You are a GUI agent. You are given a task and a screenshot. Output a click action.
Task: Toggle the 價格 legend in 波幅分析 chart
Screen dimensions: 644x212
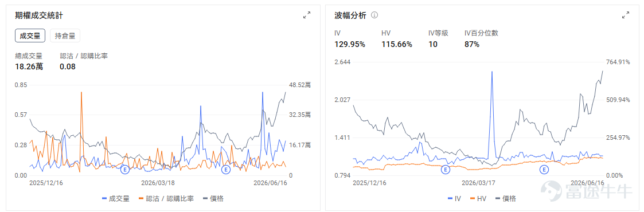click(506, 199)
